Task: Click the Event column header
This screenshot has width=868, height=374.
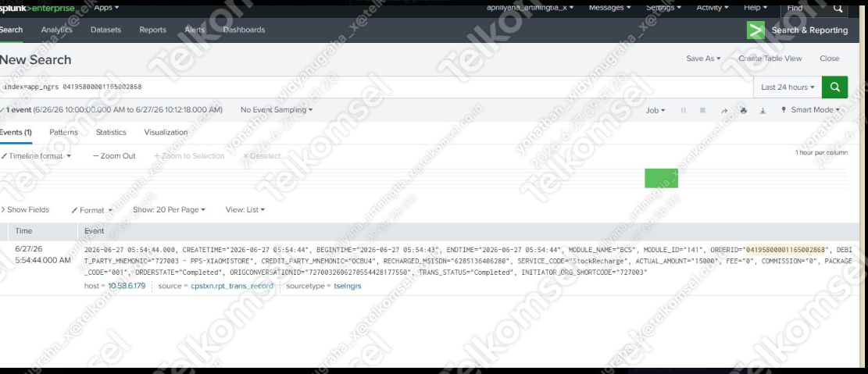Action: coord(94,230)
